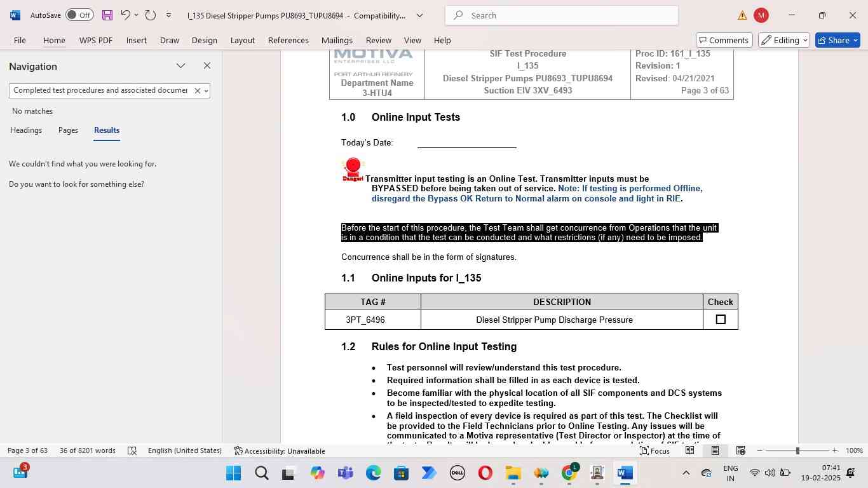Open the File menu
This screenshot has width=868, height=488.
(20, 40)
